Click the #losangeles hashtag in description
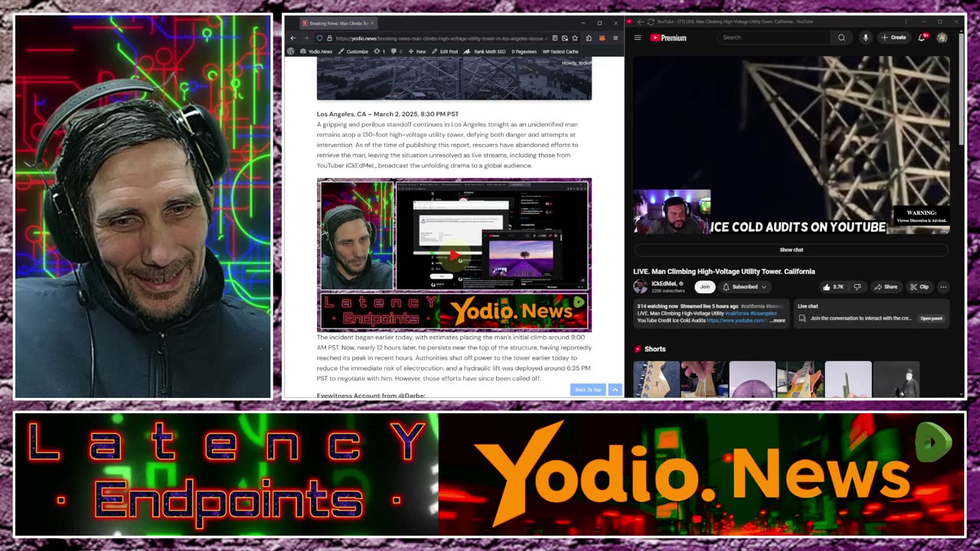Screen dimensions: 980x551 coord(763,314)
